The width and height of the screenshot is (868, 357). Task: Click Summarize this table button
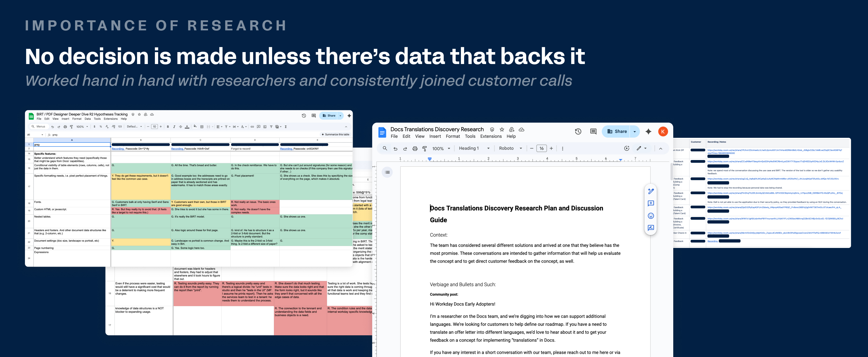click(335, 135)
